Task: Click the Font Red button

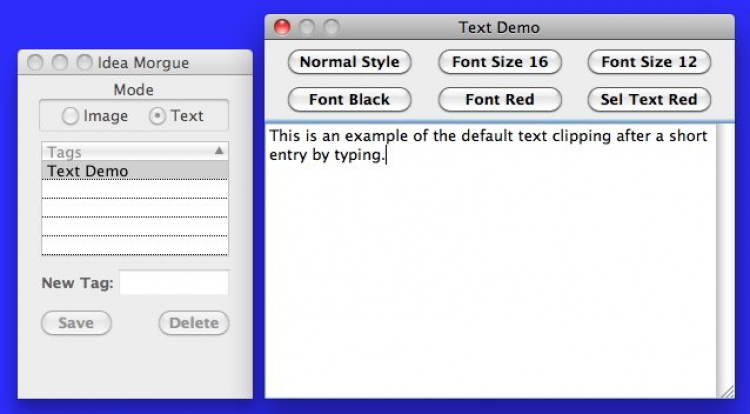Action: pos(499,100)
